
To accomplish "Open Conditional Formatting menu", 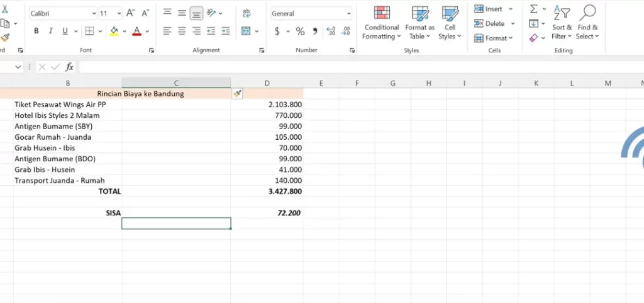I will pos(382,23).
